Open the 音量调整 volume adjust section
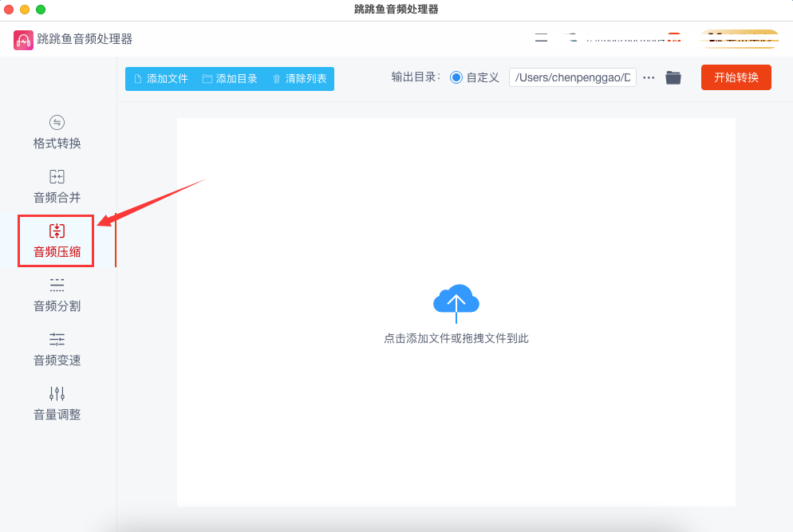Viewport: 793px width, 532px height. [57, 404]
